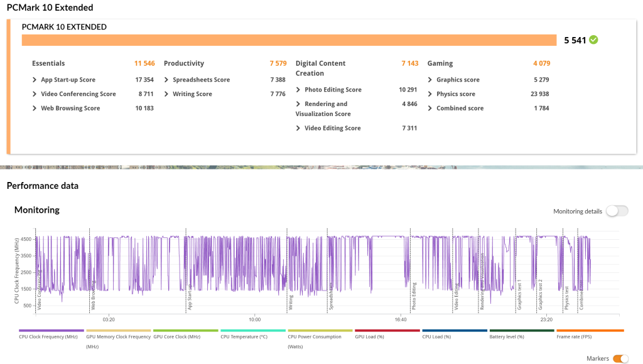Expand the Graphics score row
Screen dimensions: 643x364
430,80
